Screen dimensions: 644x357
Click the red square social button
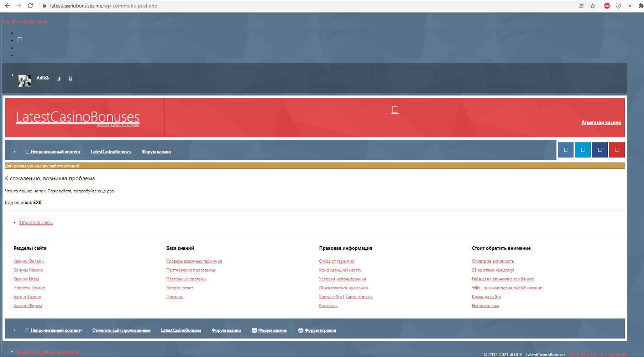coord(617,150)
